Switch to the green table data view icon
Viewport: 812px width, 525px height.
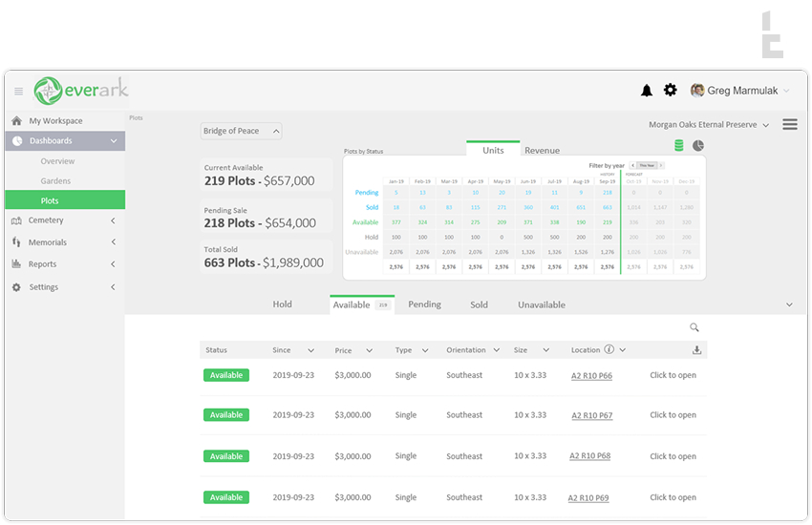click(x=679, y=146)
